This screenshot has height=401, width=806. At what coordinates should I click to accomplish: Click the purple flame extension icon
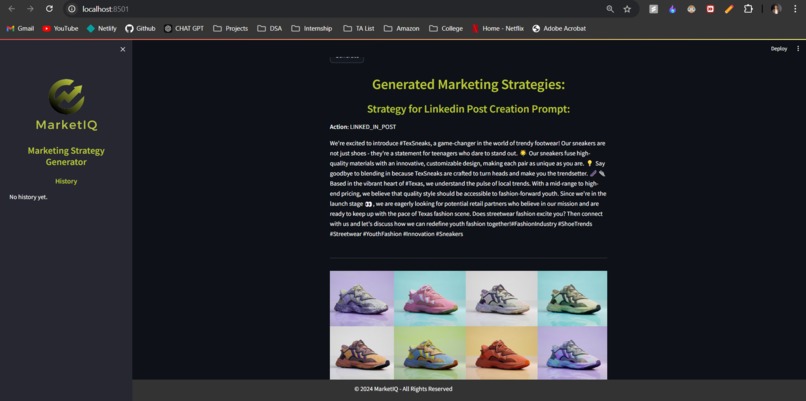672,9
